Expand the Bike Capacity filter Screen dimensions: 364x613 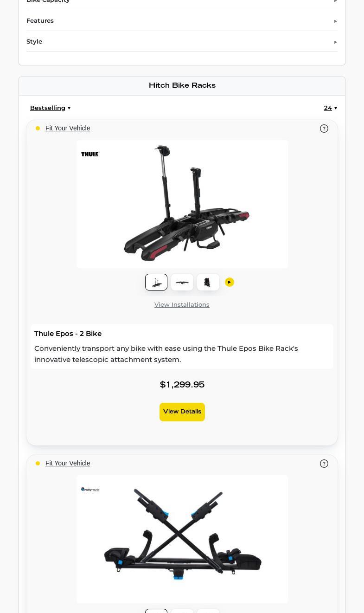182,2
